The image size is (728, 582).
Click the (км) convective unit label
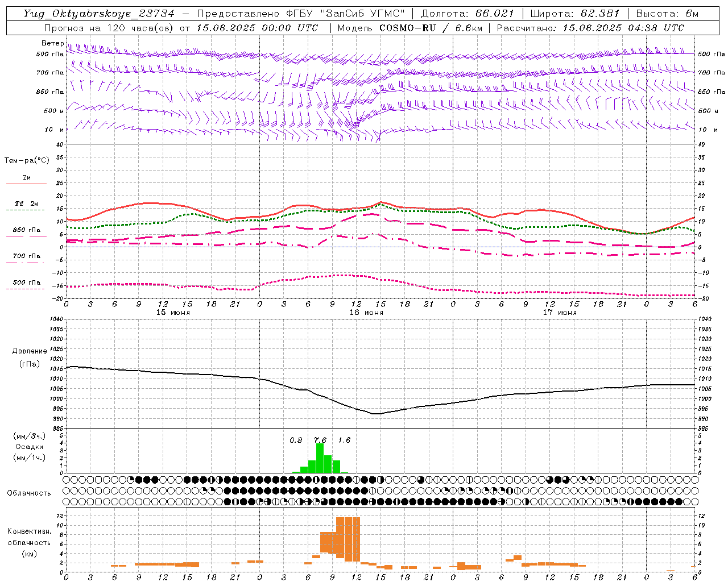(x=29, y=553)
